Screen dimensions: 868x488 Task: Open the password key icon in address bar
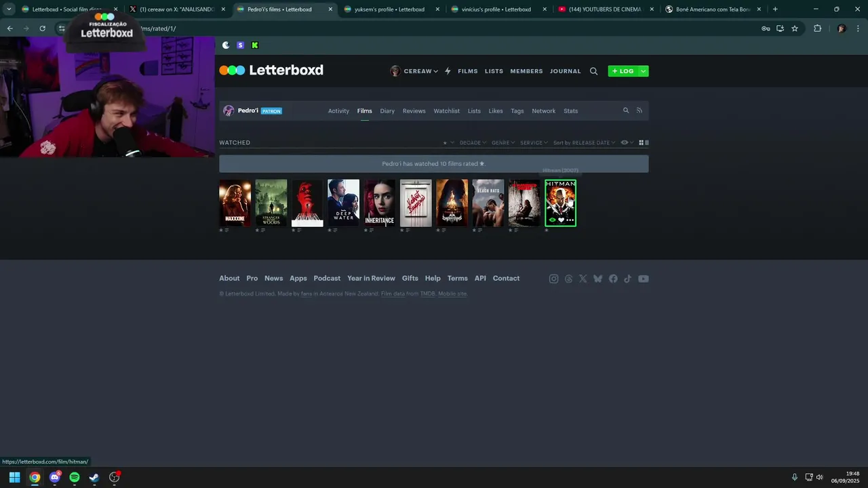tap(766, 28)
